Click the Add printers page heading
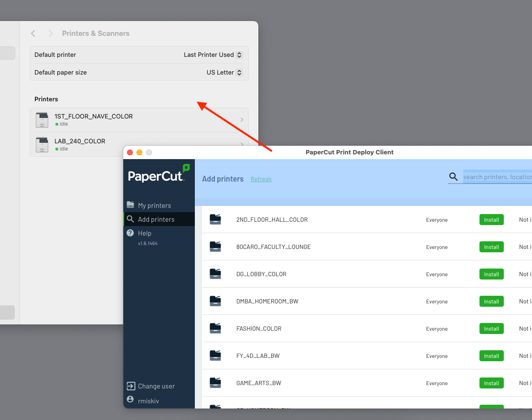Screen dimensions: 532x420 click(223, 179)
